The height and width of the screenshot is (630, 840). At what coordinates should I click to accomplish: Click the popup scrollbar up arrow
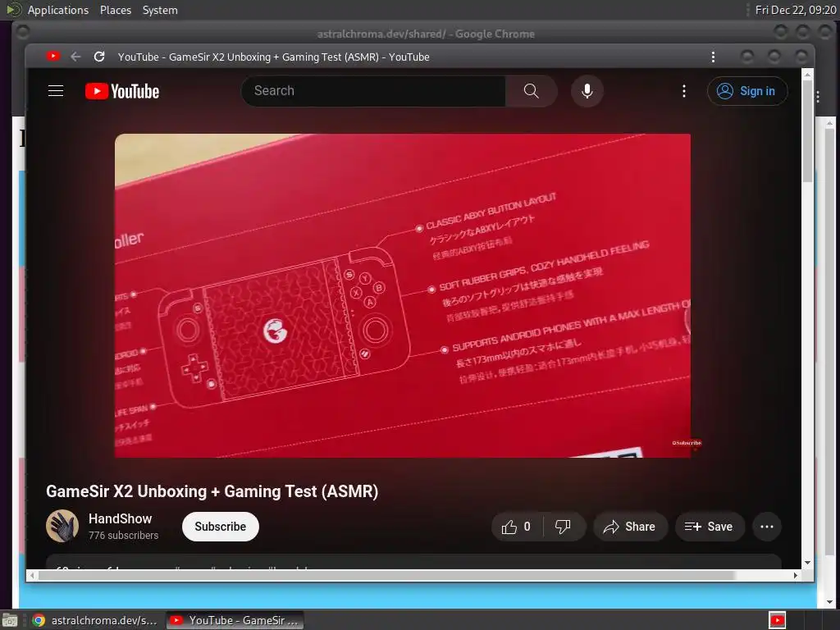807,75
